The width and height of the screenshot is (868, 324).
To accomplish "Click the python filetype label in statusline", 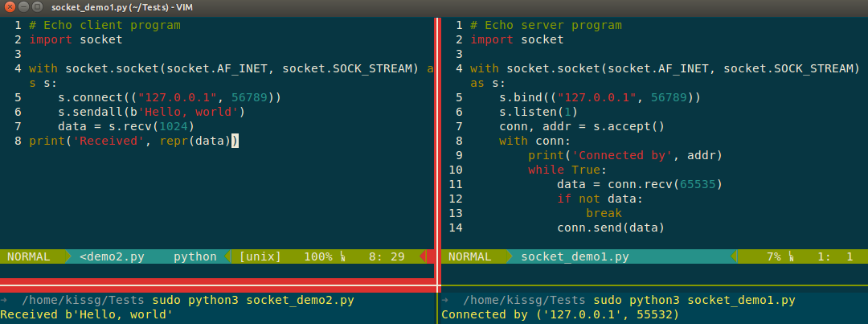I will (195, 256).
